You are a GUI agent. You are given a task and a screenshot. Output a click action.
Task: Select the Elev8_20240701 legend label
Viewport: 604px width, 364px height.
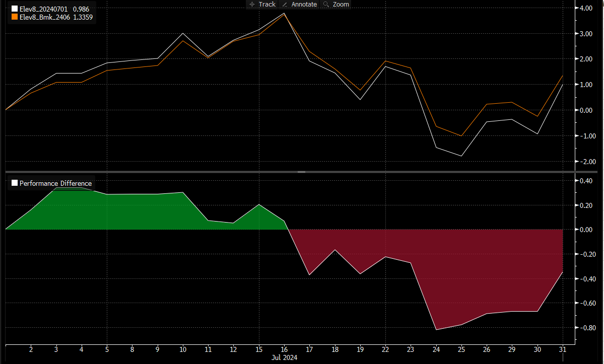point(43,9)
